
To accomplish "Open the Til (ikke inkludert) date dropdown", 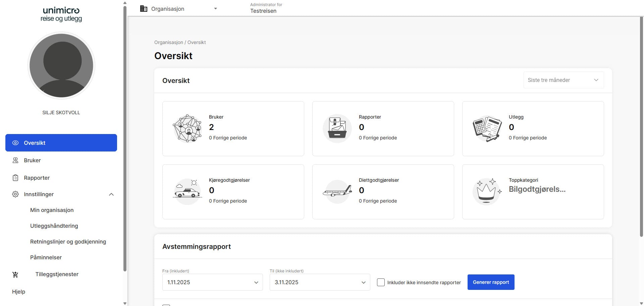I will (320, 282).
